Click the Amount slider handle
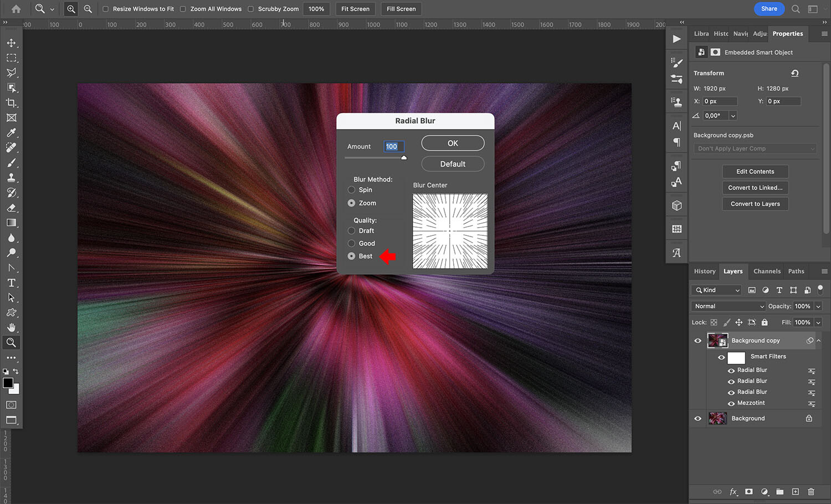The height and width of the screenshot is (504, 831). click(403, 157)
